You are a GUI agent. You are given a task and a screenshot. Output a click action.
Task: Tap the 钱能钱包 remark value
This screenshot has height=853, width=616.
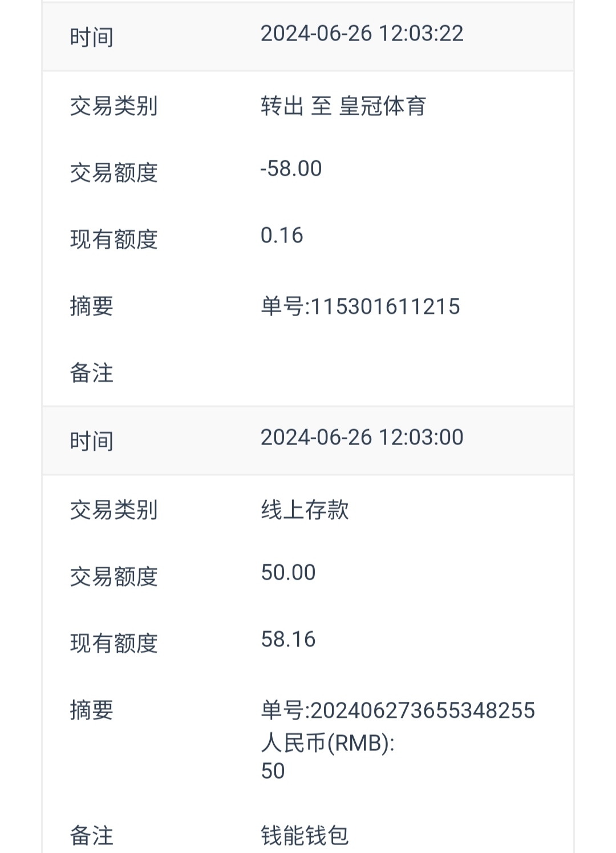pyautogui.click(x=305, y=835)
